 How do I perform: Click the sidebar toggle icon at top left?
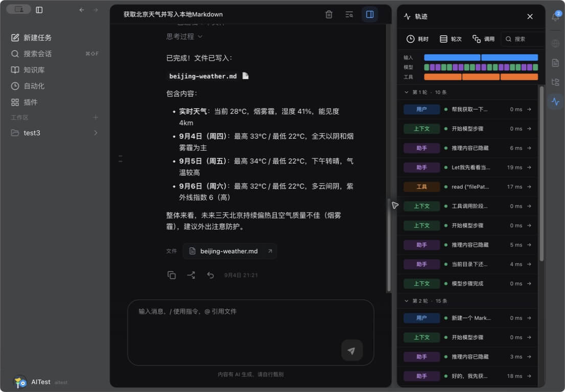coord(39,10)
